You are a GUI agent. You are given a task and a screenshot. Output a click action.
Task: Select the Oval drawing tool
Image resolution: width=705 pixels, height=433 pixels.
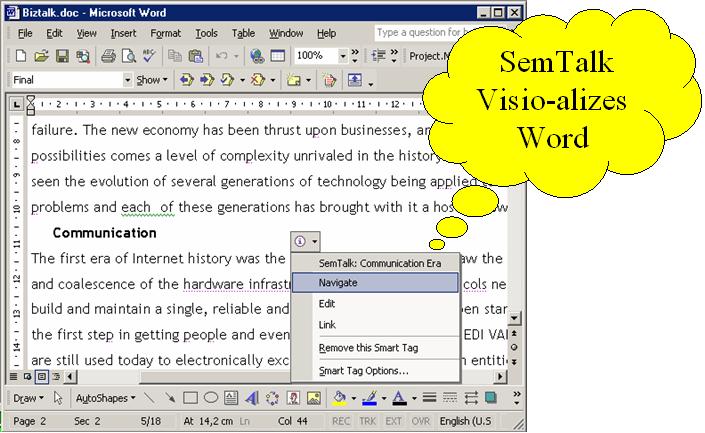pos(210,398)
